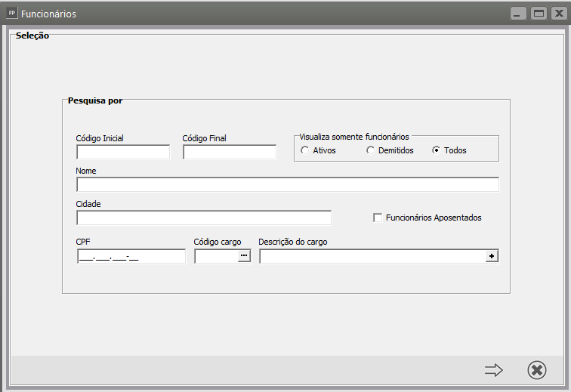Focus the Código Inicial field
Image resolution: width=571 pixels, height=392 pixels.
tap(123, 152)
